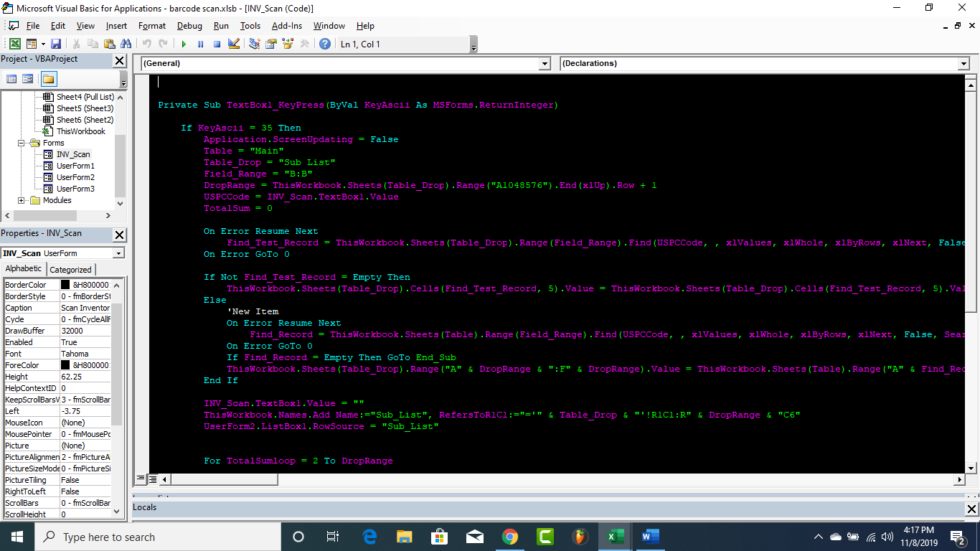Screen dimensions: 980x551
Task: Open the Toolbox icon
Action: pyautogui.click(x=305, y=44)
